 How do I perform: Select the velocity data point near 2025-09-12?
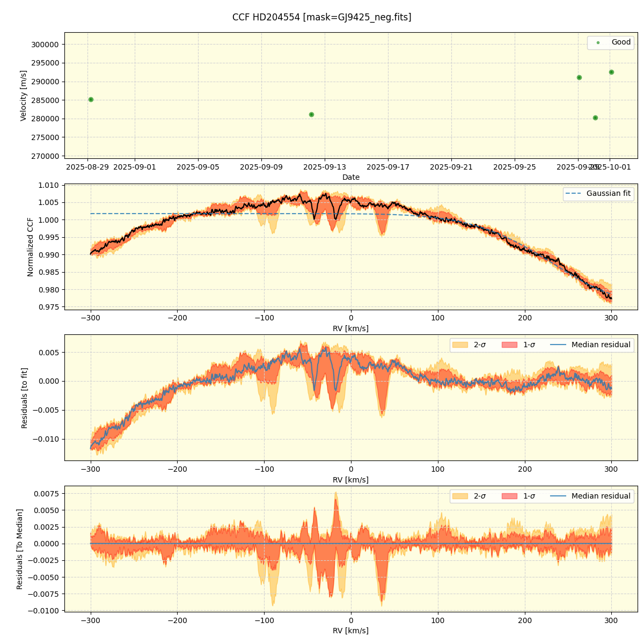pyautogui.click(x=311, y=114)
